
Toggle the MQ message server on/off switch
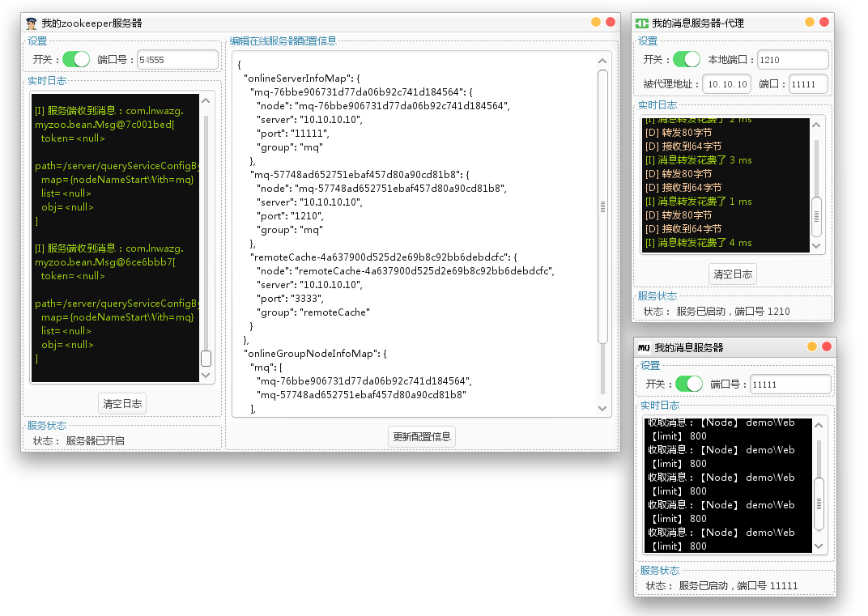click(x=688, y=384)
